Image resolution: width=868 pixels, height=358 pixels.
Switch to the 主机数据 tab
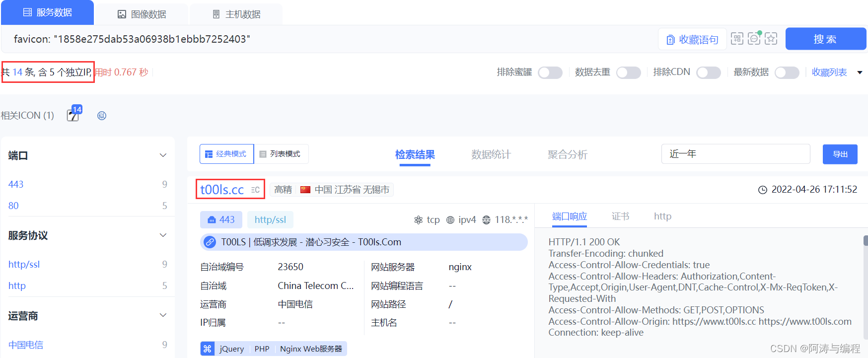point(236,14)
